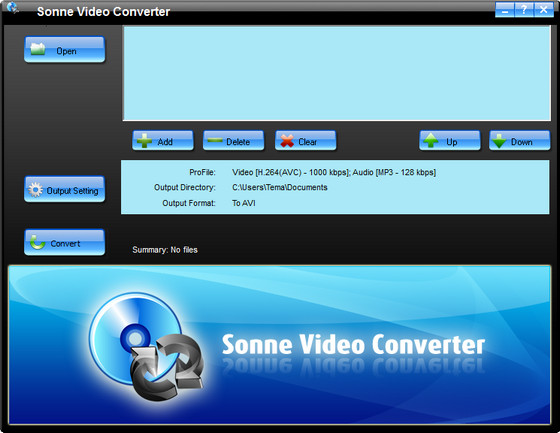560x433 pixels.
Task: Click the Clear button text
Action: [308, 142]
